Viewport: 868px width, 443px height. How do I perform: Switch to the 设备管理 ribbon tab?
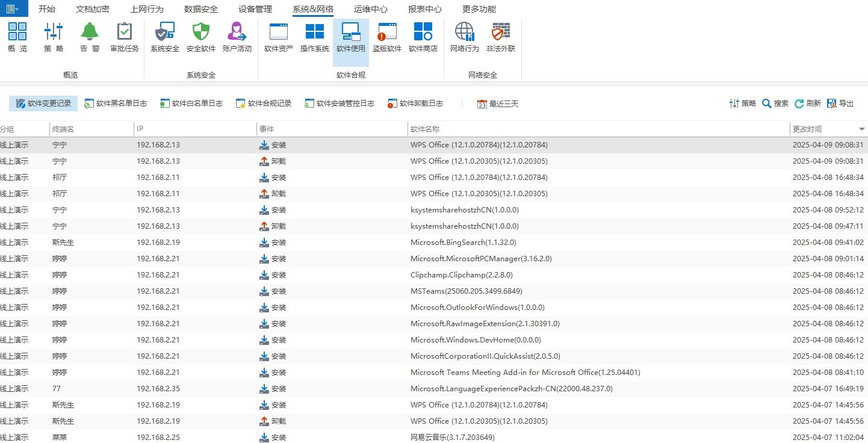point(255,9)
